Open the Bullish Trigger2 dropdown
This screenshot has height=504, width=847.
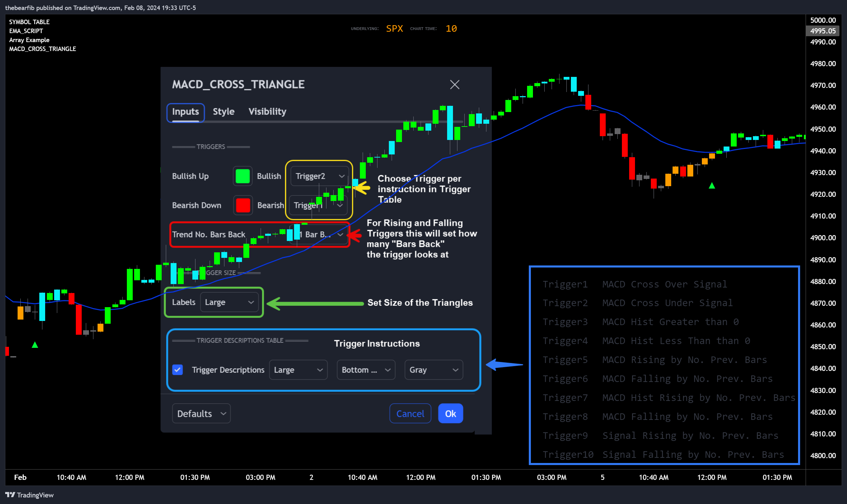[x=320, y=176]
